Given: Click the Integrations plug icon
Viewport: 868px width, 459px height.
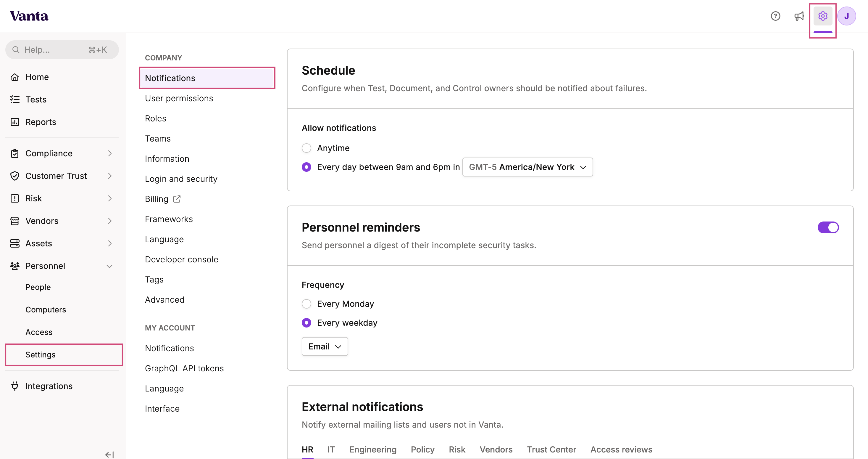Looking at the screenshot, I should [14, 386].
